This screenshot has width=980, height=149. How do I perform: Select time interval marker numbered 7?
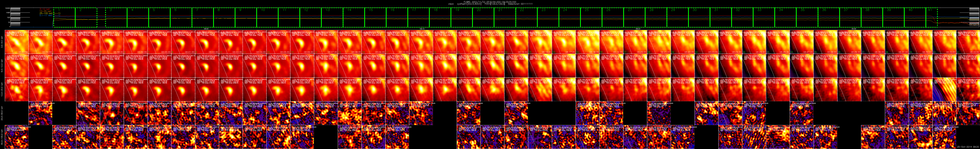[x=197, y=10]
